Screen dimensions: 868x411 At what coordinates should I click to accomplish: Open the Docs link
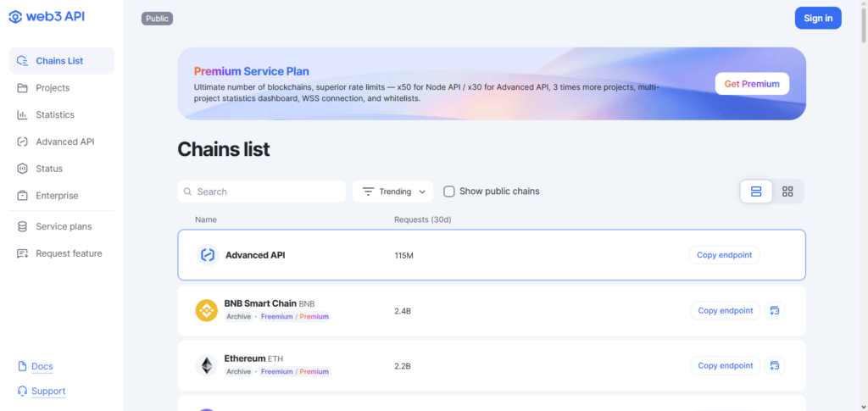(x=42, y=366)
